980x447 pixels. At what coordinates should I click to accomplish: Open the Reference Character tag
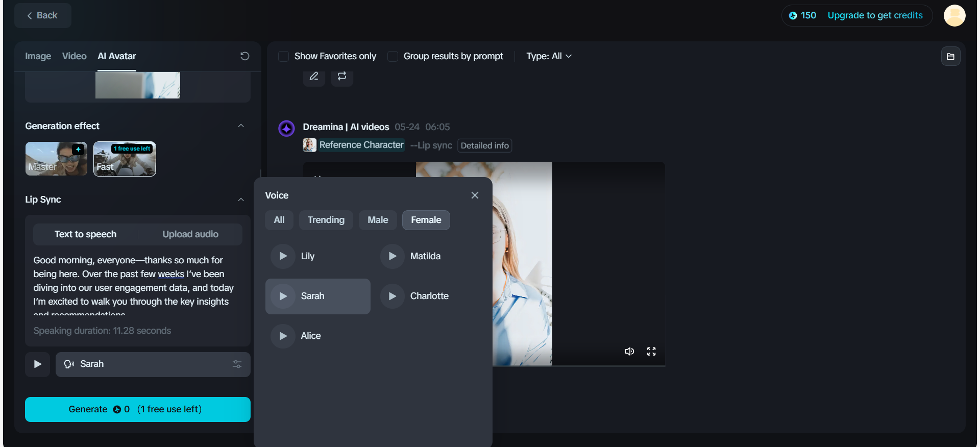tap(361, 145)
